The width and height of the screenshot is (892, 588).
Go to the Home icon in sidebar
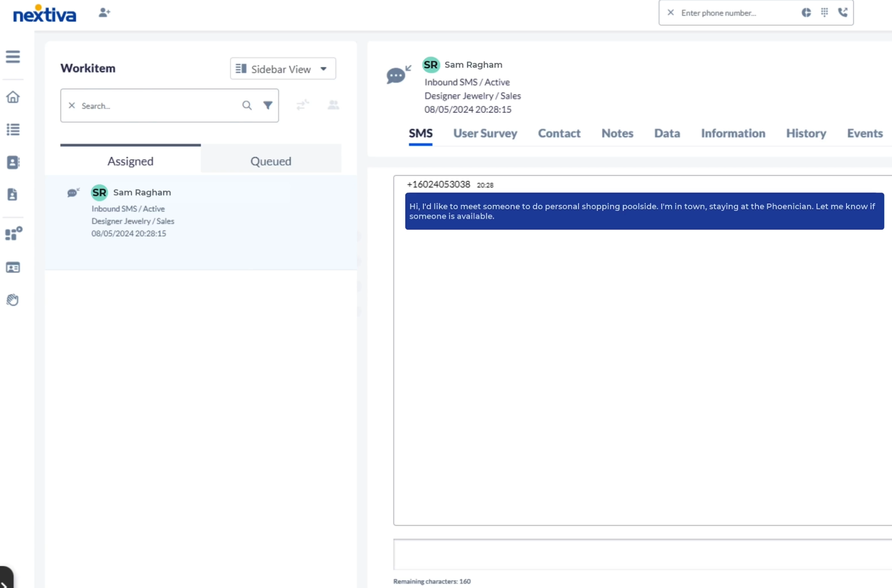click(13, 97)
